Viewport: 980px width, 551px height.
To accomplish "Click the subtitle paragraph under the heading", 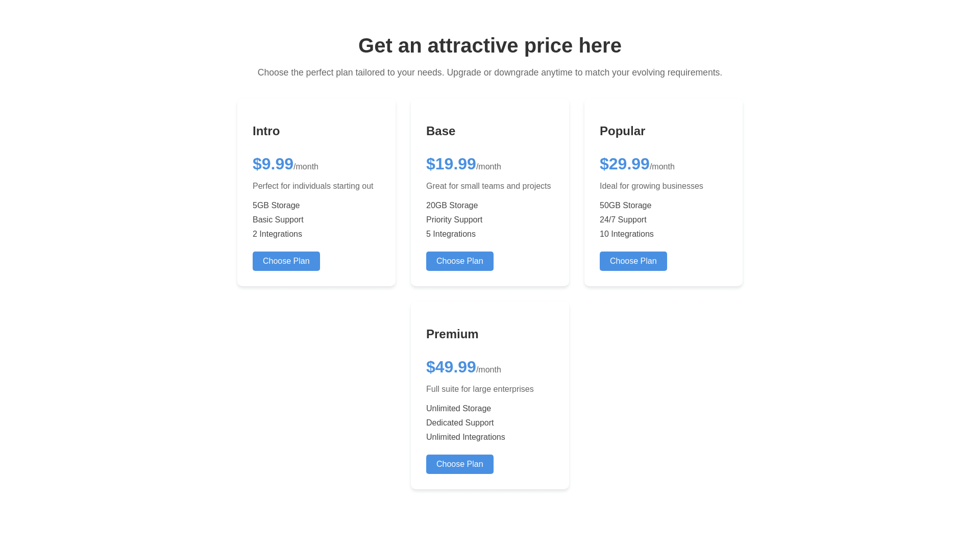I will (489, 72).
